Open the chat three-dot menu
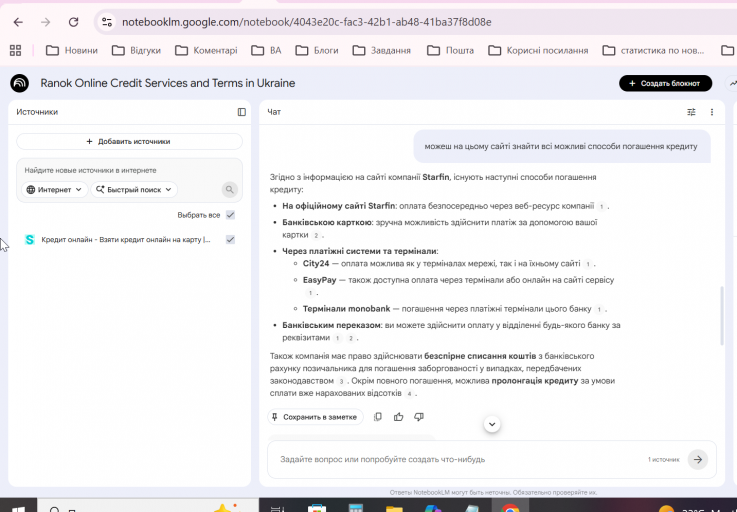 click(712, 112)
